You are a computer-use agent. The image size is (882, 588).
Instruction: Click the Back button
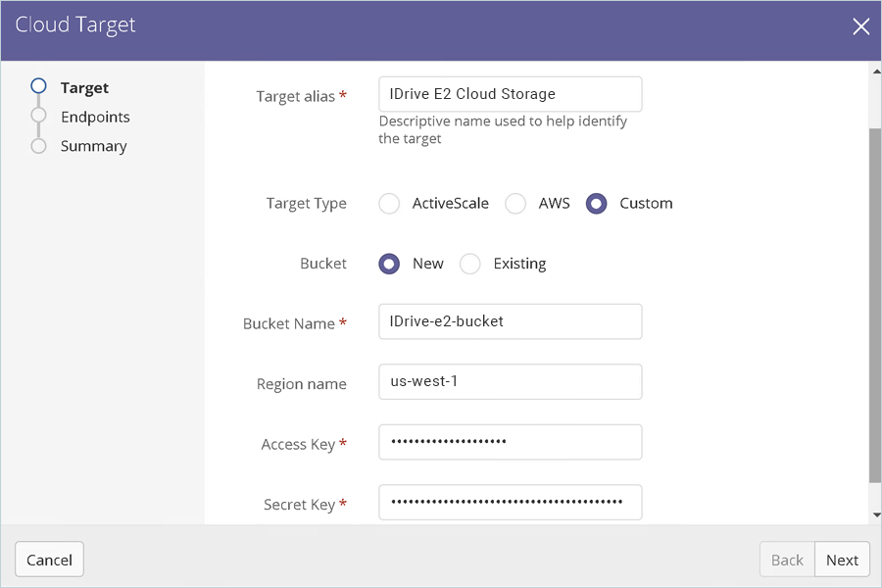click(x=787, y=560)
